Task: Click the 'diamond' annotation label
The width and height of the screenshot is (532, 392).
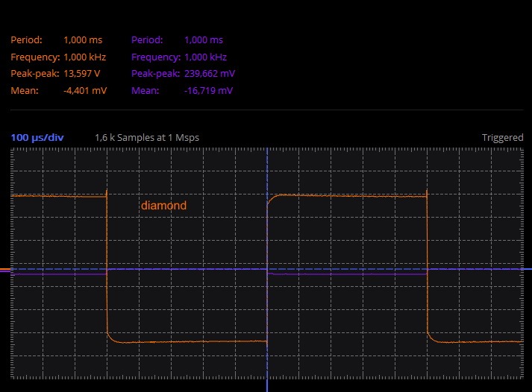Action: pos(163,206)
